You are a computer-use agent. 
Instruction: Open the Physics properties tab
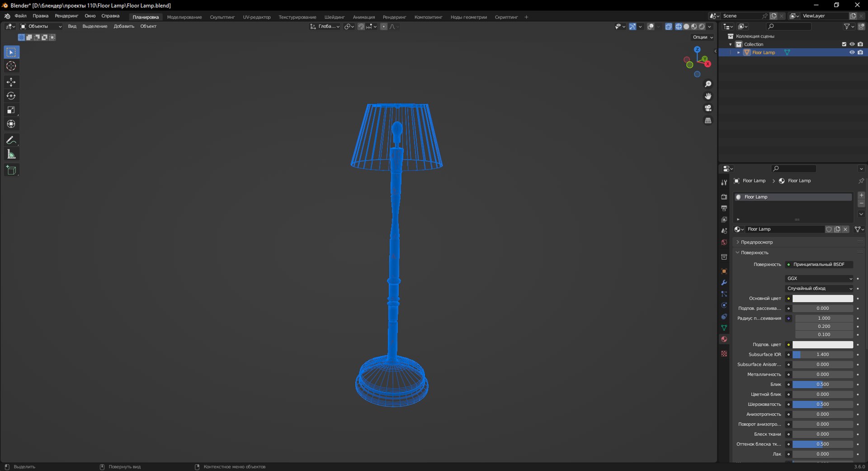[x=724, y=305]
